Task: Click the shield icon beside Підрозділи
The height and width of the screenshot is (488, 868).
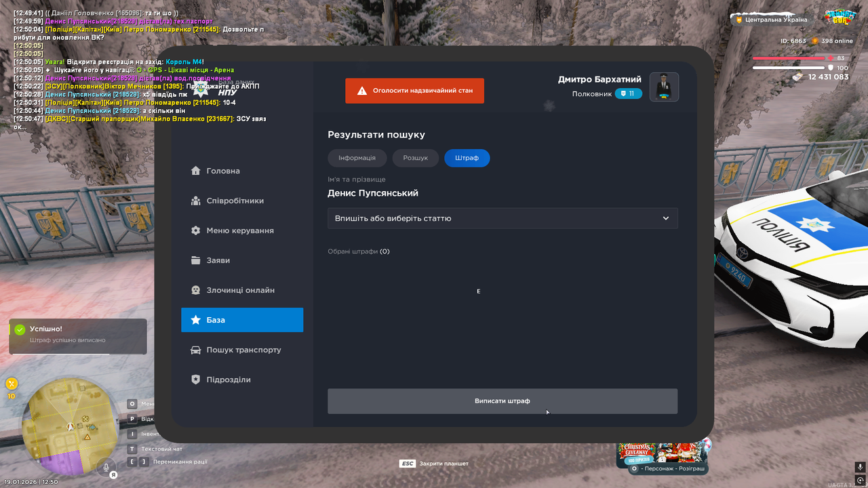Action: tap(195, 380)
